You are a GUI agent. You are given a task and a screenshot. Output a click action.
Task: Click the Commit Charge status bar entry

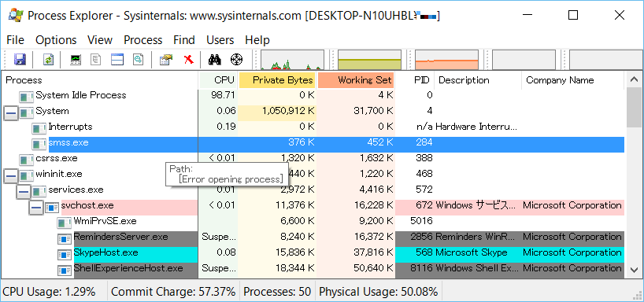(173, 292)
